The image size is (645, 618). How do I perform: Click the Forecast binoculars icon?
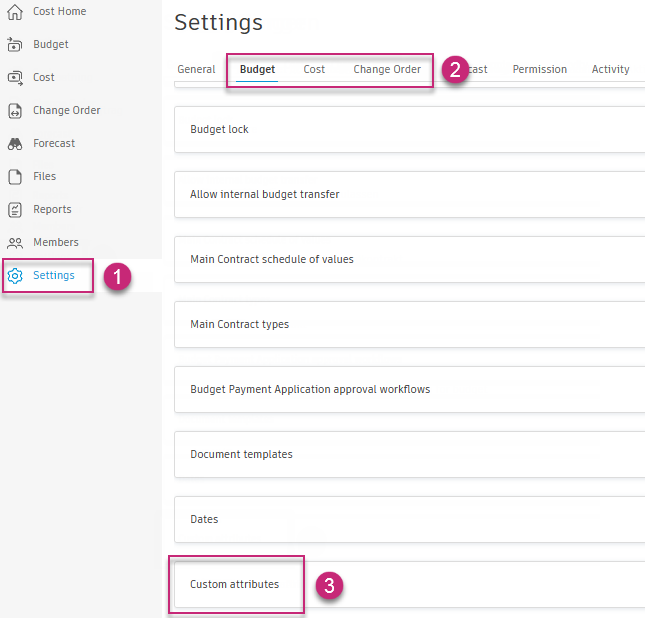point(15,144)
